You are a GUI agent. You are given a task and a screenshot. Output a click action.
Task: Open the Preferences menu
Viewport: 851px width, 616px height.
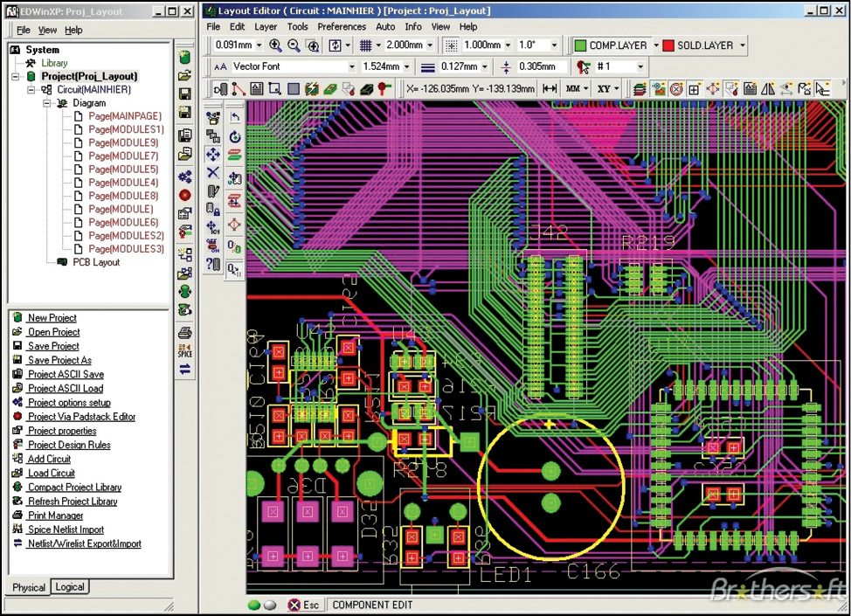click(341, 26)
